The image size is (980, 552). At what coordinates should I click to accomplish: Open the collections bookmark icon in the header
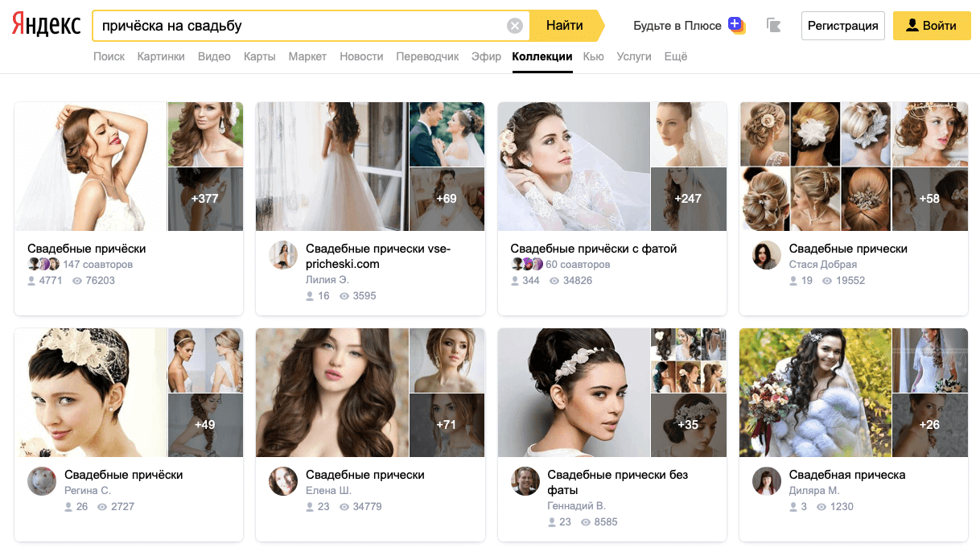[x=774, y=26]
